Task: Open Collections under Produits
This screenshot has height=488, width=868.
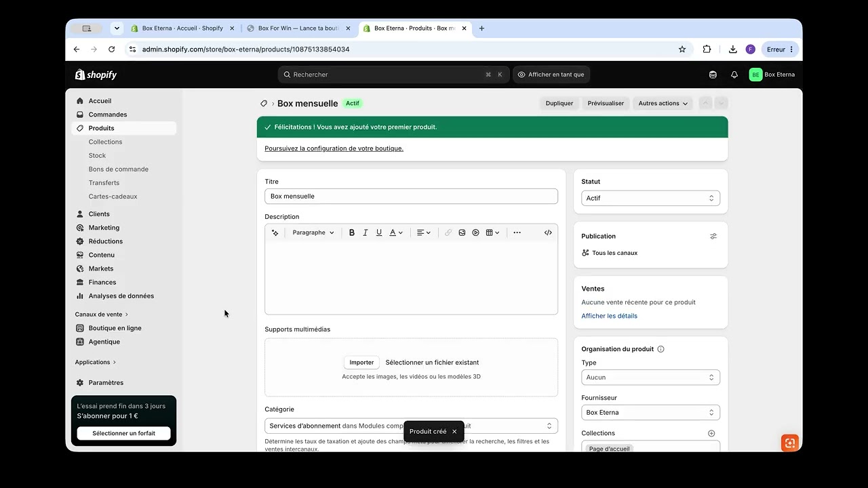Action: 105,142
